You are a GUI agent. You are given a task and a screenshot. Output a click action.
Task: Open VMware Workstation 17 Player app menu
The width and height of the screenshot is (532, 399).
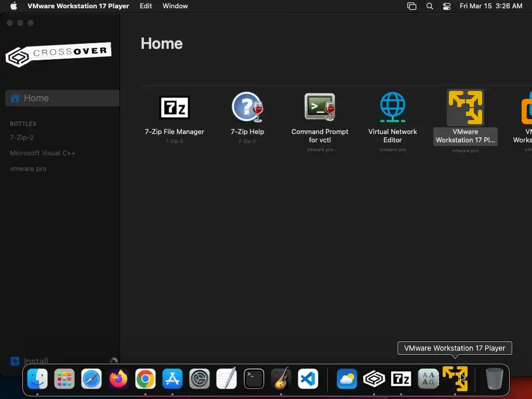pos(78,6)
